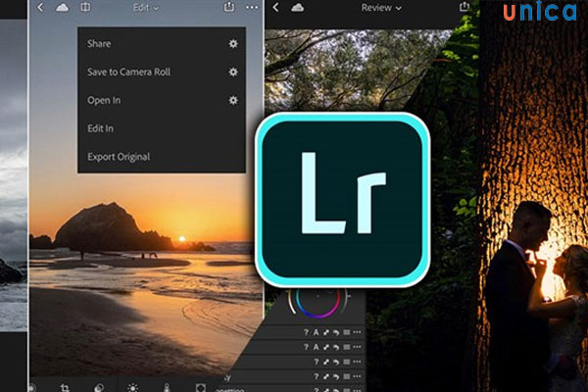Image resolution: width=588 pixels, height=392 pixels.
Task: Click the Auto 'A' icon in row directly below color wheel
Action: click(317, 332)
